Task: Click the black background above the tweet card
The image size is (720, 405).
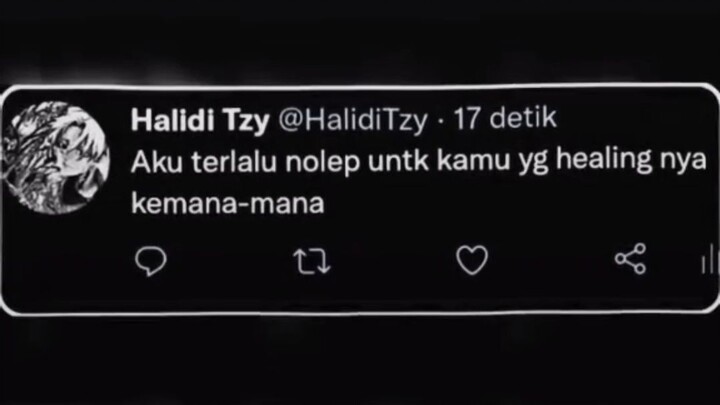Action: point(358,41)
